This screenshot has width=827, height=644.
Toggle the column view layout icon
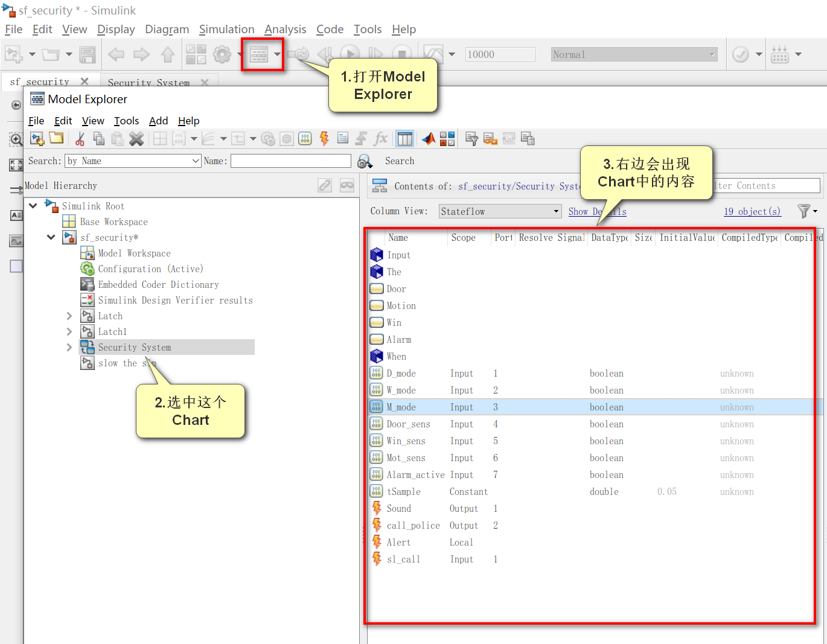[404, 139]
